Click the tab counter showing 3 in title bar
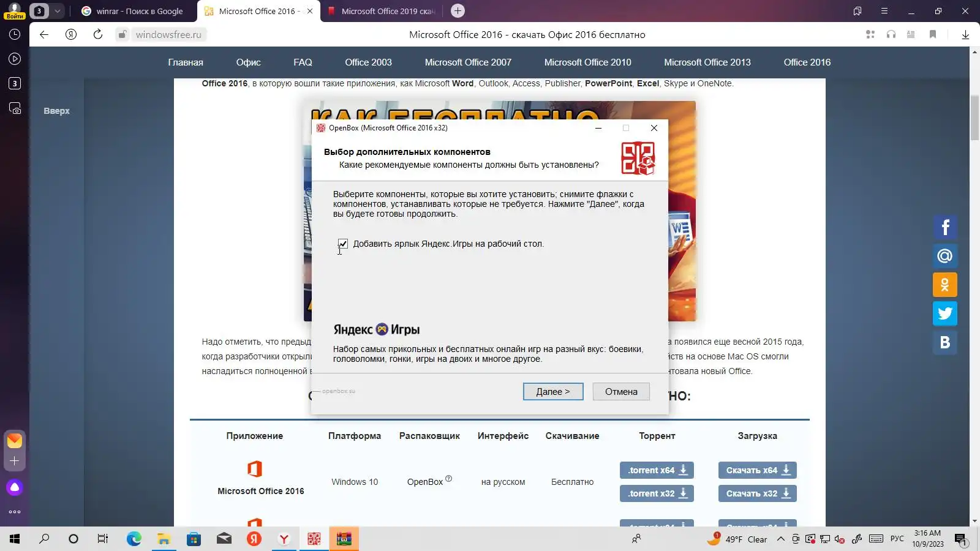This screenshot has height=551, width=980. (39, 11)
